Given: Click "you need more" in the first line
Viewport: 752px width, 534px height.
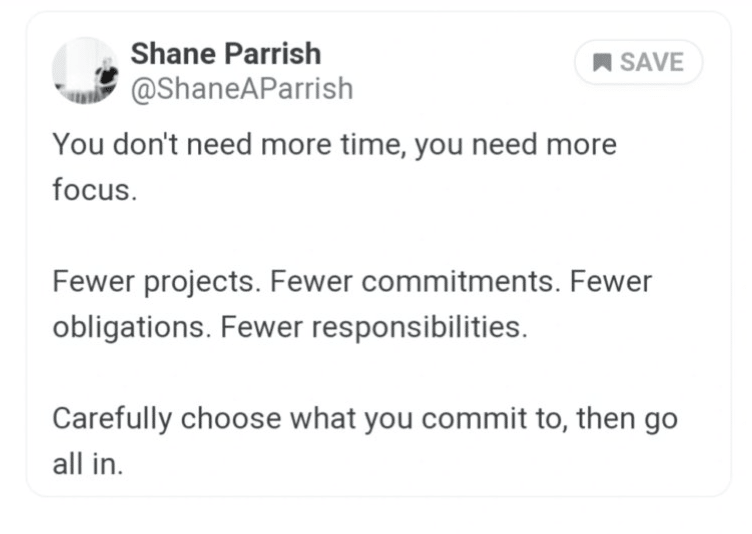Looking at the screenshot, I should click(x=516, y=145).
